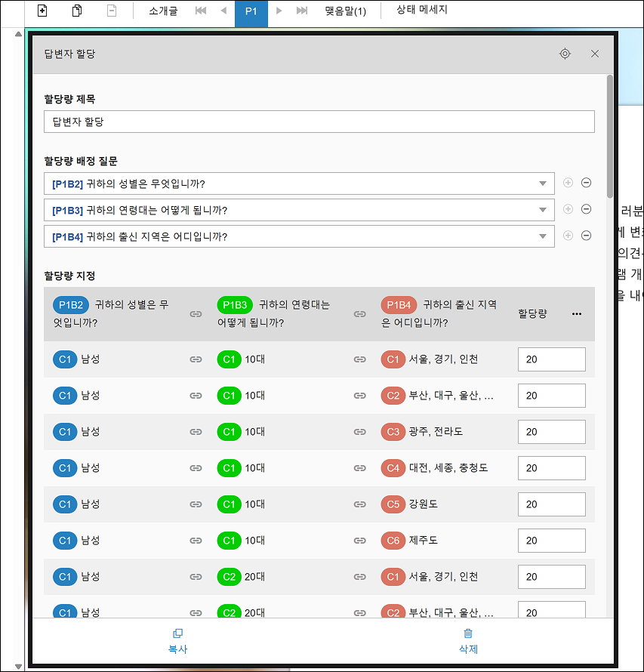The height and width of the screenshot is (672, 644).
Task: Click link icon after 10대 in 제주도 row
Action: (x=360, y=541)
